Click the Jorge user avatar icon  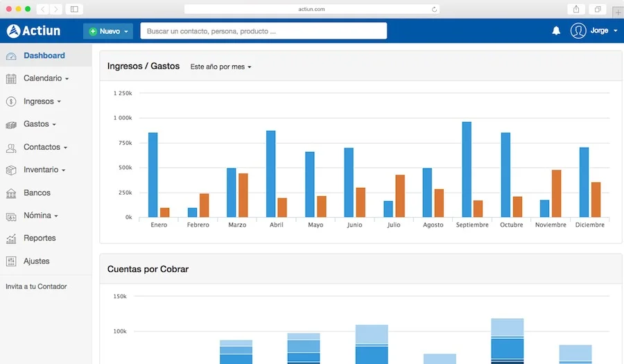[578, 31]
